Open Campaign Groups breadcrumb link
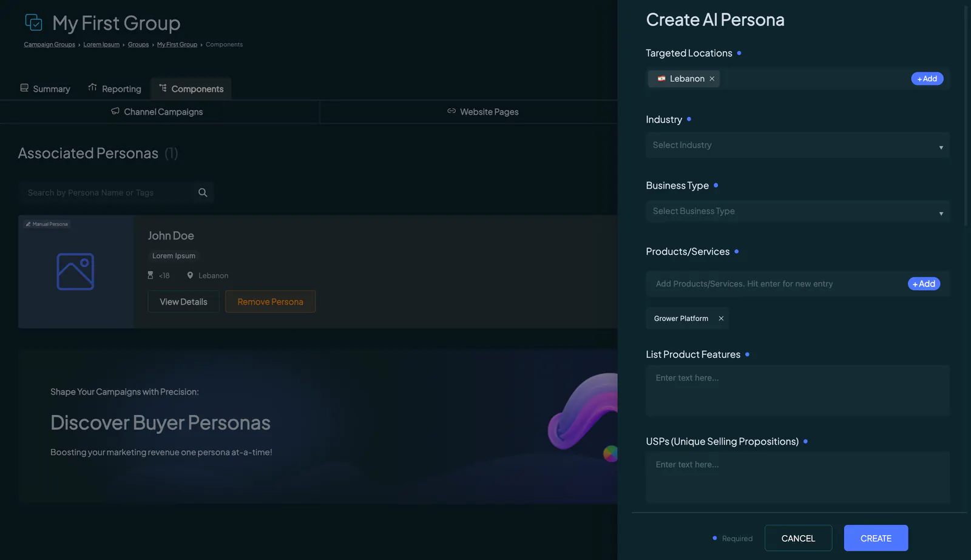 (x=49, y=44)
